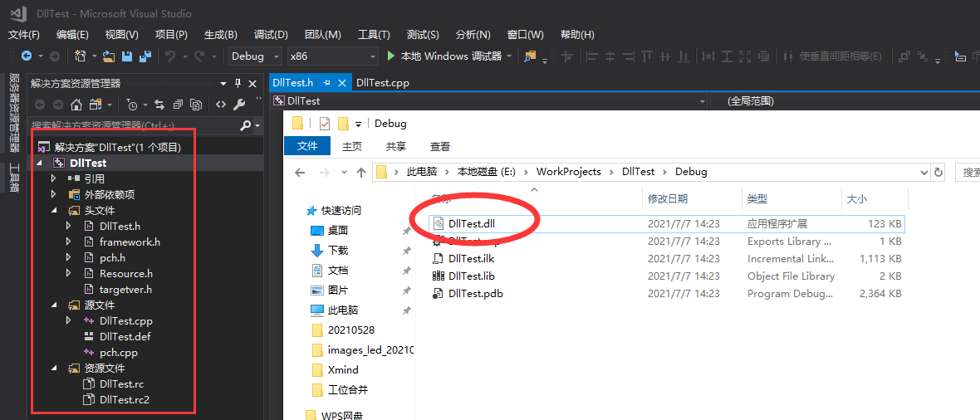Click the Home icon in Solution Explorer
Viewport: 980px width, 420px height.
pos(76,105)
